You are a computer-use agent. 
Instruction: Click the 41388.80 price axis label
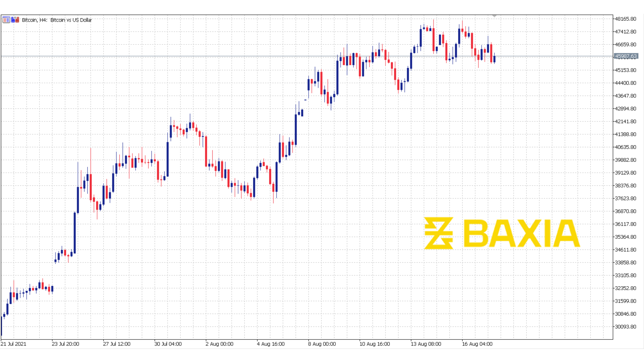626,134
